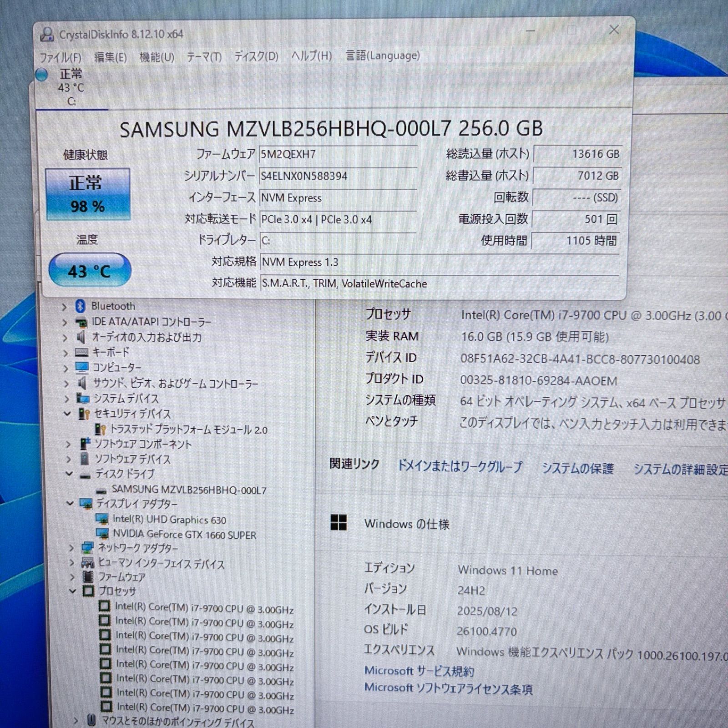Click the interface field NVM Express
This screenshot has width=728, height=728.
tap(338, 198)
